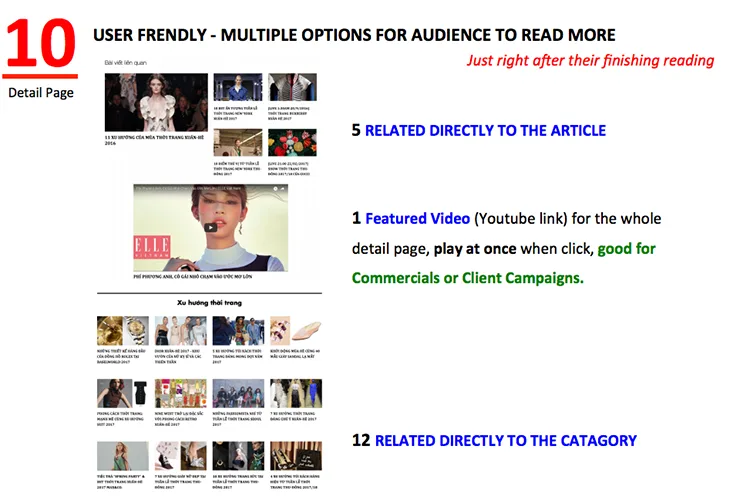730x500 pixels.
Task: Click the red 'Just right after their finishing reading' text
Action: click(x=590, y=61)
